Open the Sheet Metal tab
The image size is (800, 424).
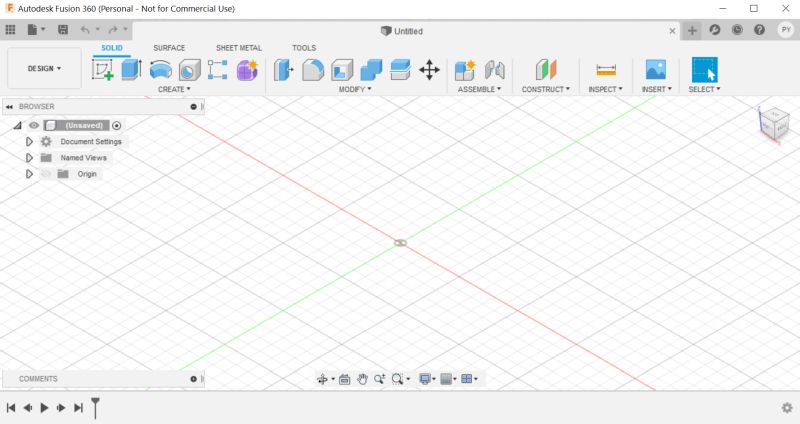pos(238,48)
